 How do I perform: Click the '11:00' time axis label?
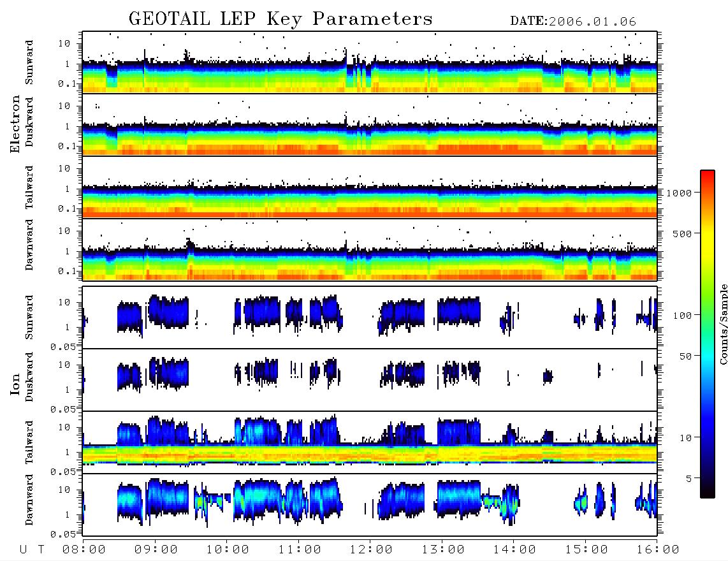tap(300, 550)
